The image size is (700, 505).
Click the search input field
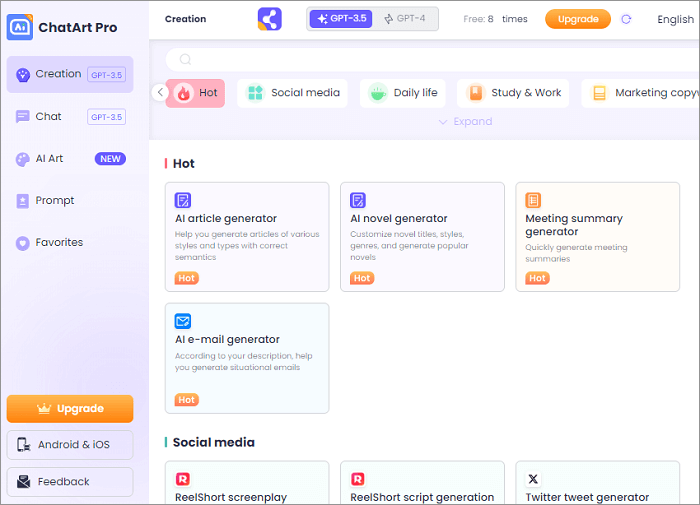pos(432,59)
